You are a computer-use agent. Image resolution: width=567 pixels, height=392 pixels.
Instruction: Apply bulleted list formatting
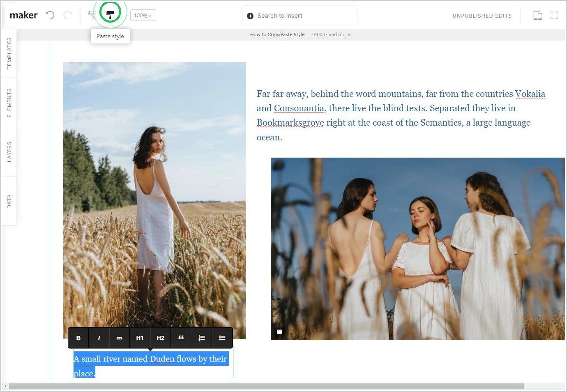[222, 338]
